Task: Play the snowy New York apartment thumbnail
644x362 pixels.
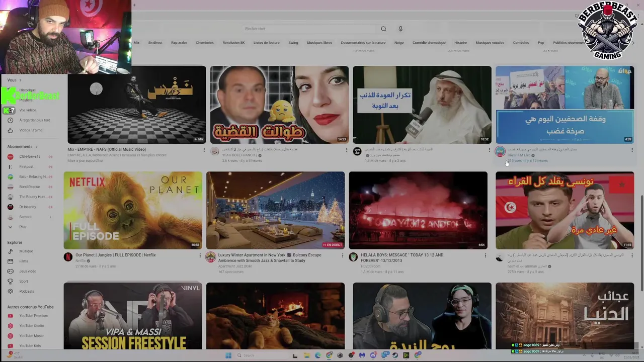Action: pyautogui.click(x=275, y=210)
